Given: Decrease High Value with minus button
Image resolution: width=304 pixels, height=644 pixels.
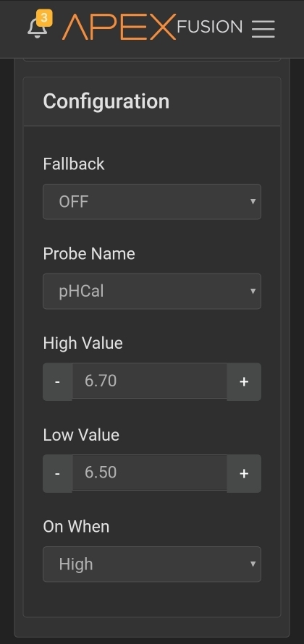Looking at the screenshot, I should [x=57, y=381].
